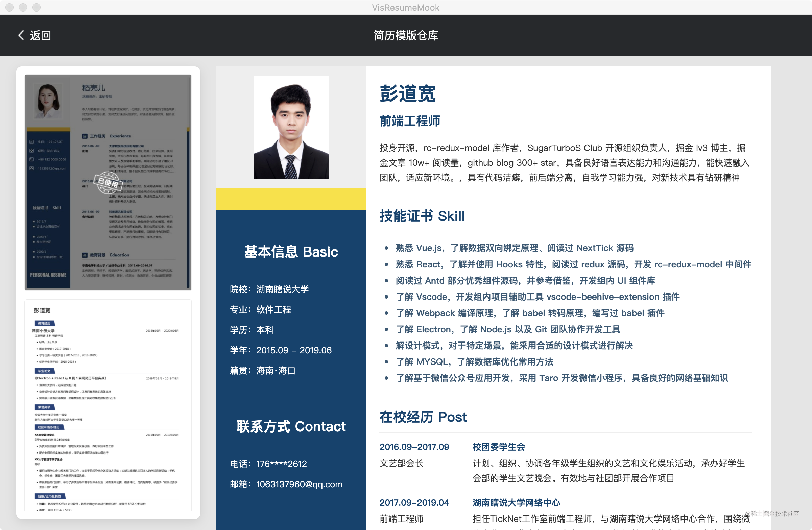Click the back chevron arrow icon
Viewport: 812px width, 530px height.
pyautogui.click(x=21, y=35)
